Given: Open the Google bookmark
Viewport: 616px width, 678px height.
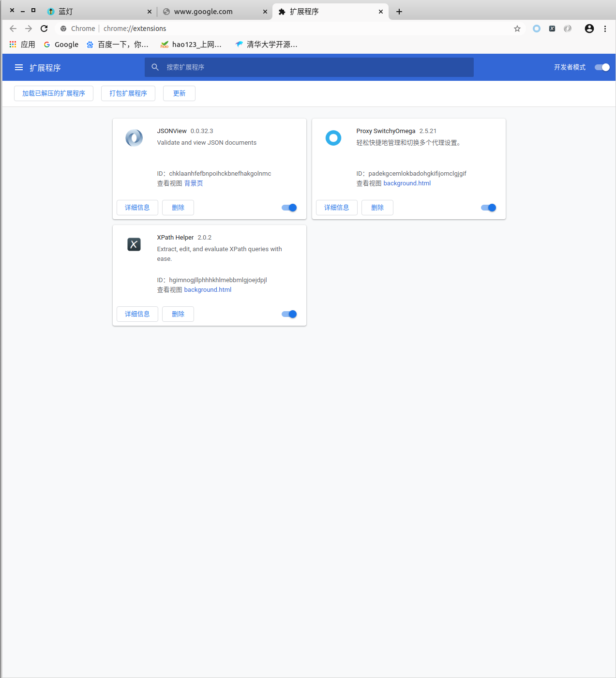Looking at the screenshot, I should point(61,45).
